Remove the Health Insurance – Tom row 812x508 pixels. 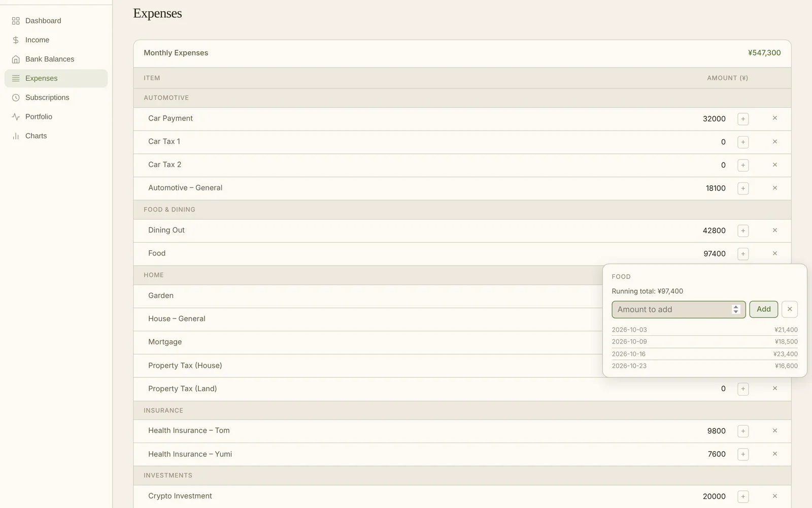775,431
